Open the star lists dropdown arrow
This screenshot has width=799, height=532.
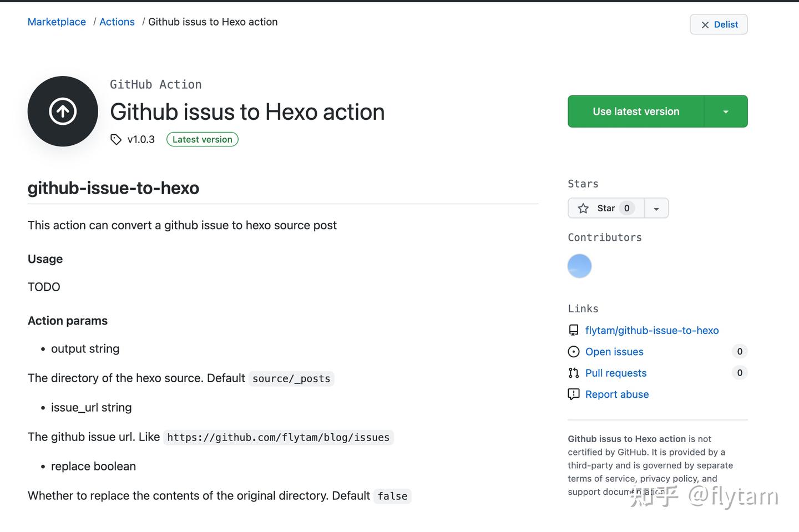pyautogui.click(x=656, y=209)
